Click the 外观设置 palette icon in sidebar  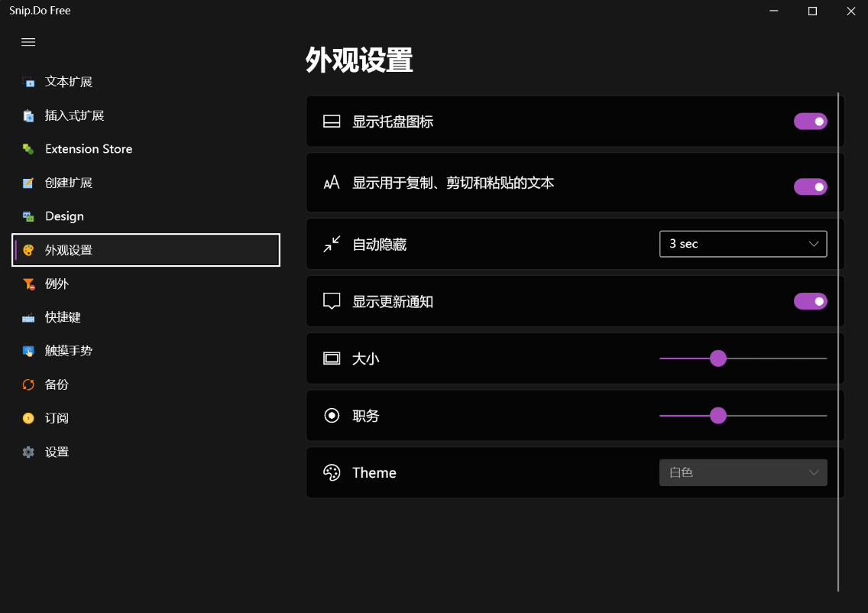pos(28,250)
